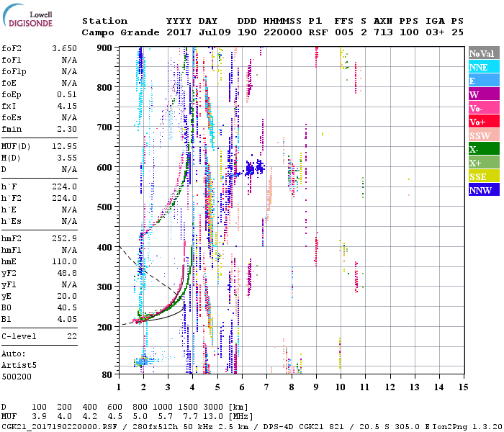
Task: Select the Vo- pink legend entry
Action: (x=483, y=108)
